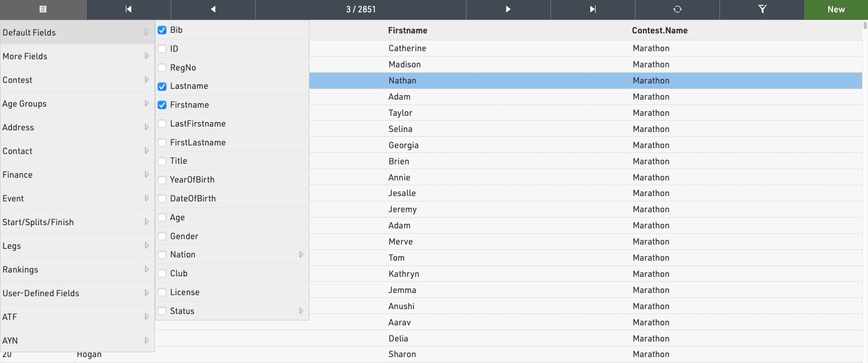
Task: Uncheck the Bib field checkbox
Action: (x=162, y=30)
